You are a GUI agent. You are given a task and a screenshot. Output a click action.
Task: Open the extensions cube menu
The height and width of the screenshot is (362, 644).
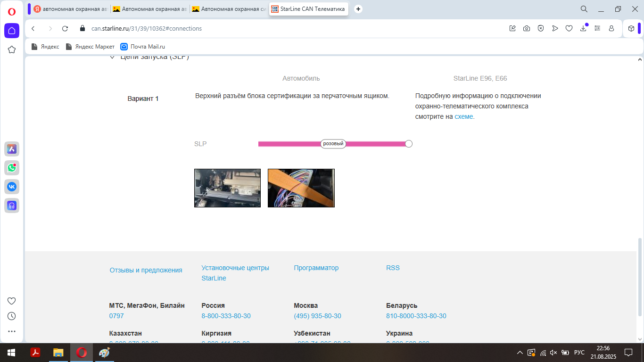(631, 28)
